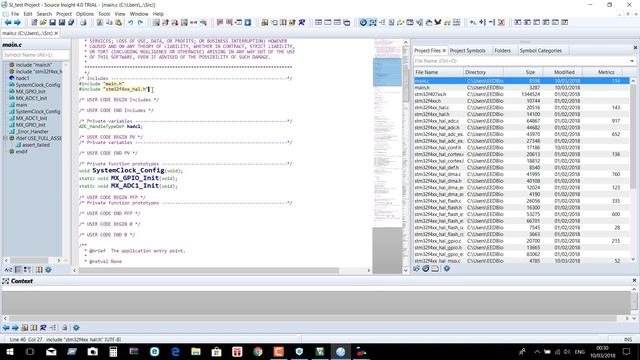
Task: Click the A-Z sort icon in Symbol Window
Action: click(x=8, y=269)
